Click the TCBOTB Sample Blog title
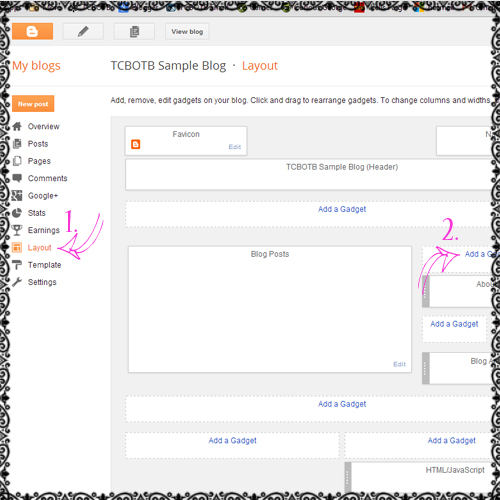 pos(168,66)
